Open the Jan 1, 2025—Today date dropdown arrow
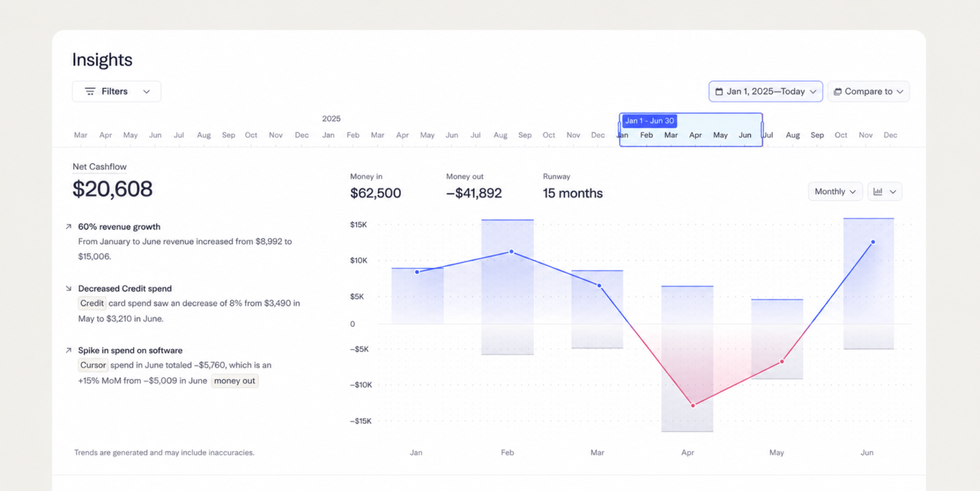Image resolution: width=980 pixels, height=491 pixels. click(x=813, y=91)
